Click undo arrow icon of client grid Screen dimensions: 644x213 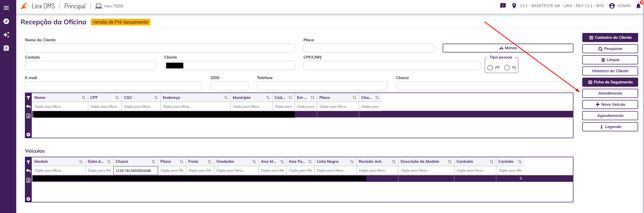tap(28, 107)
